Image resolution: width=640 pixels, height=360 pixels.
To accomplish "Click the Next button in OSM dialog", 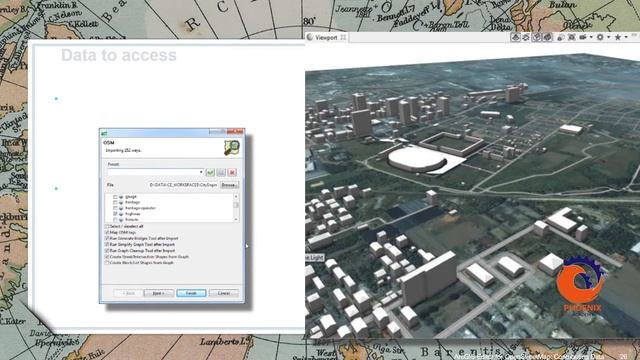I will (158, 293).
